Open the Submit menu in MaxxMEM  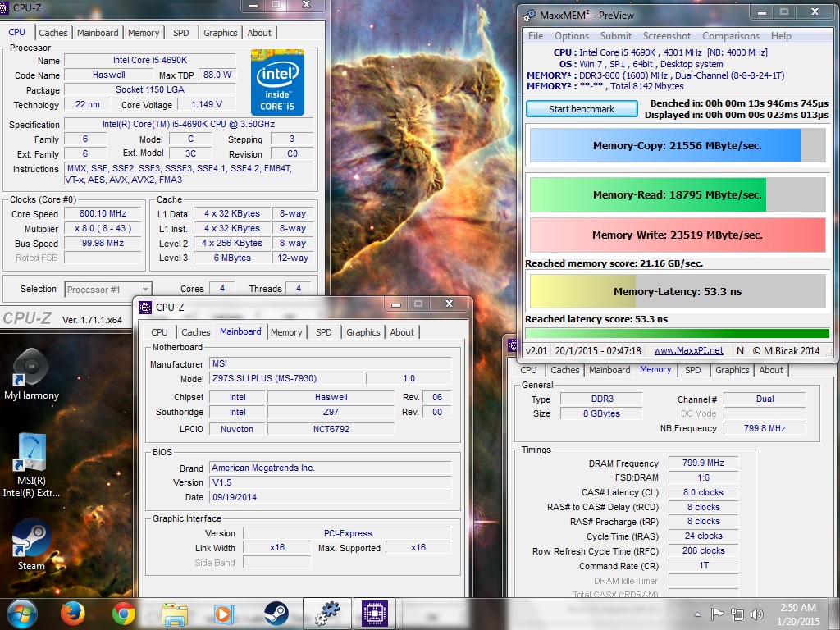tap(615, 36)
